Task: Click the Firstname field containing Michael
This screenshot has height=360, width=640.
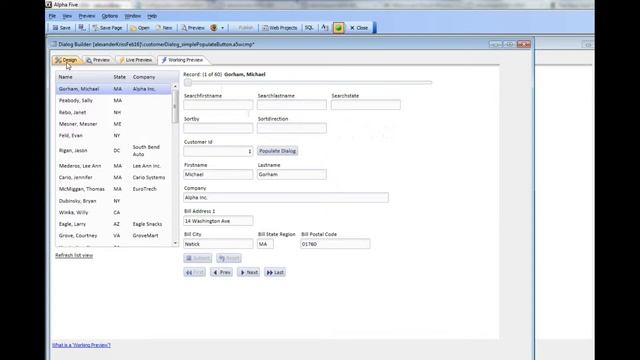Action: click(218, 174)
